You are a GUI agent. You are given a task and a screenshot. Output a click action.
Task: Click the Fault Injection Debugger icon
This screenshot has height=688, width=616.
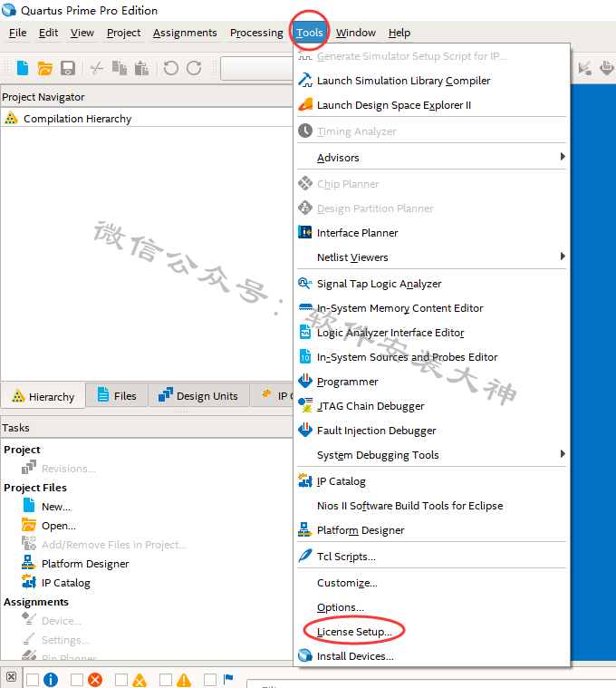305,430
